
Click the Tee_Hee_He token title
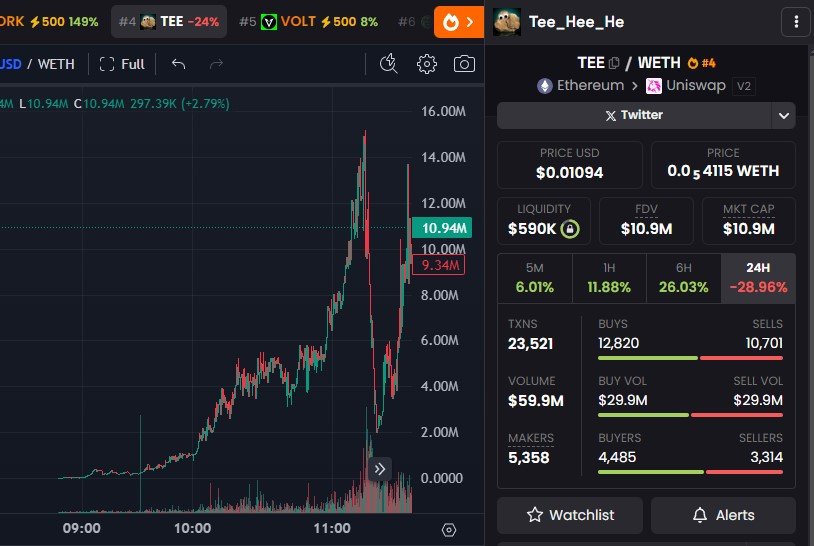point(576,22)
